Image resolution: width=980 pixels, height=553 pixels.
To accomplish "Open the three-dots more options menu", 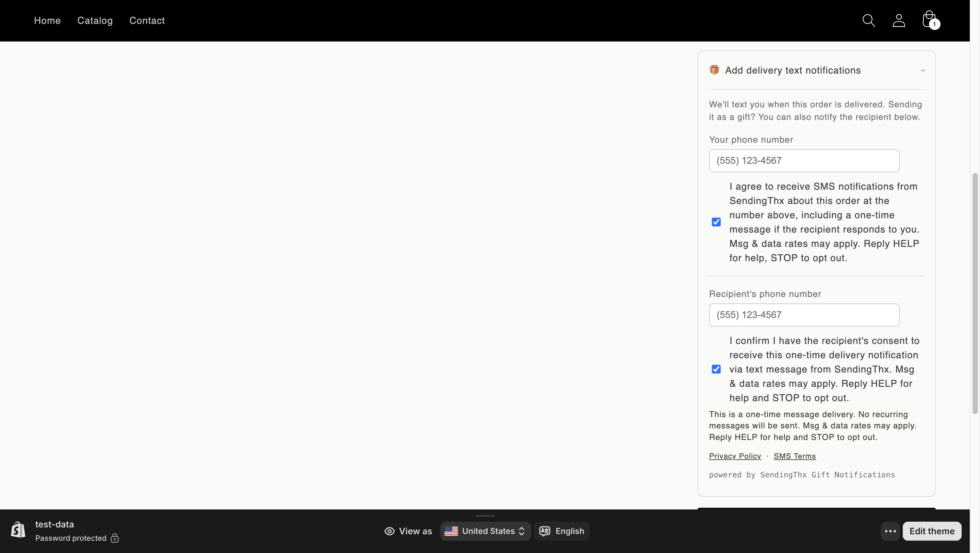I will pos(890,531).
